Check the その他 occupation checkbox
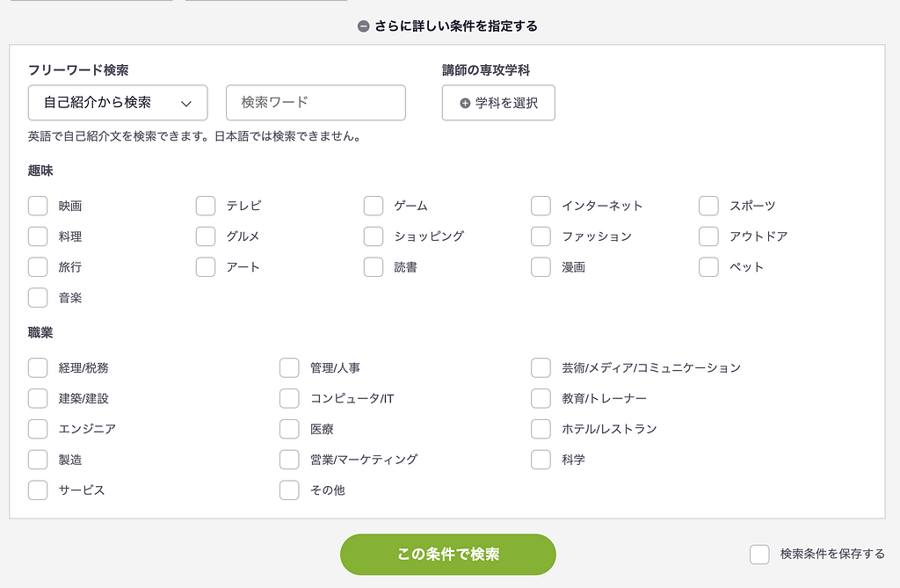 click(290, 490)
